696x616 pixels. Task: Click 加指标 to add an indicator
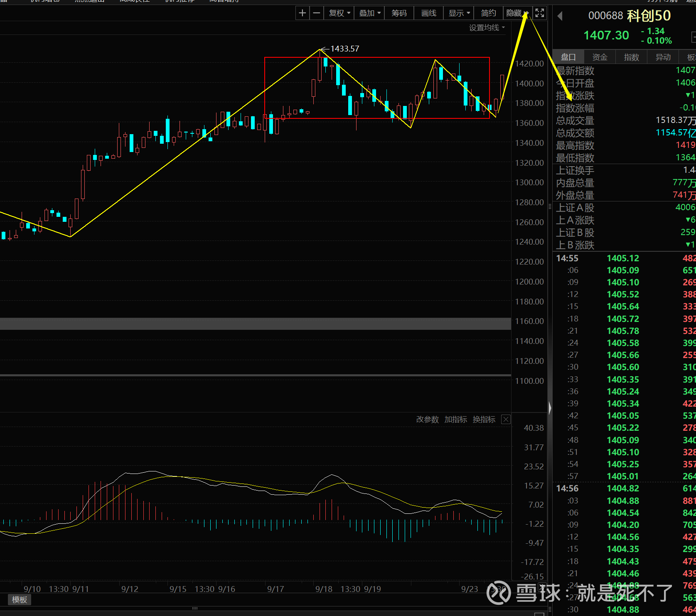pos(456,420)
